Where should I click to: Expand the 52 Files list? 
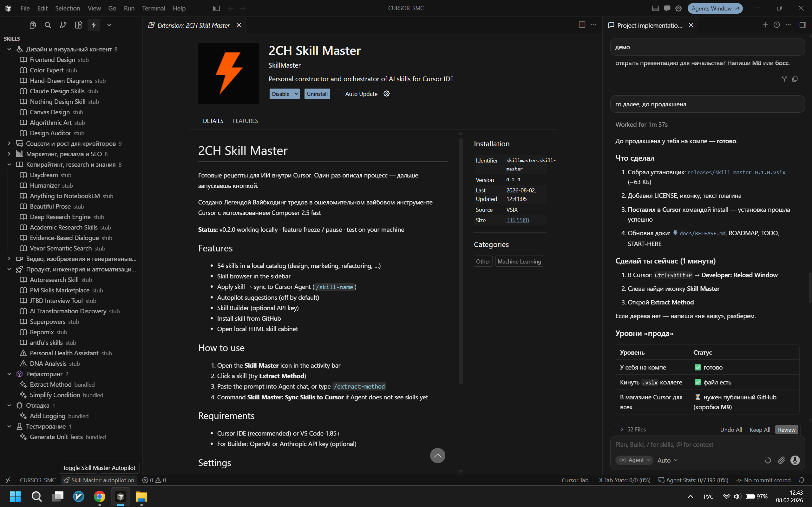point(633,430)
